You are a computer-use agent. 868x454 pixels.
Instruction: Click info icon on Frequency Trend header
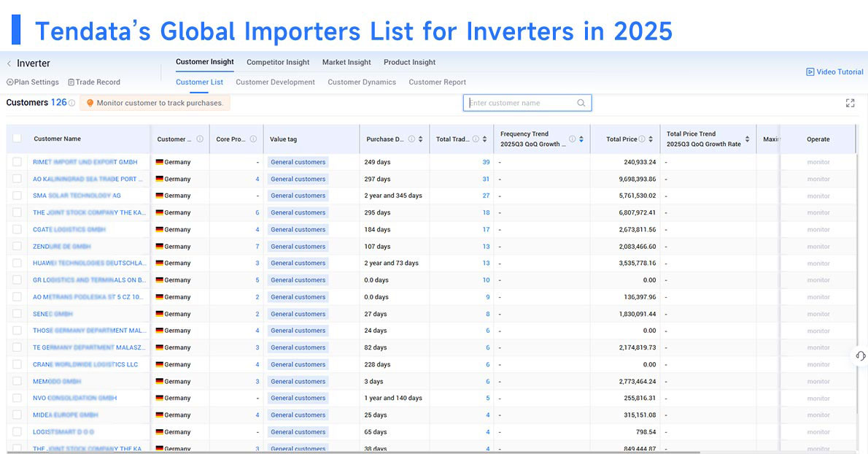click(x=572, y=139)
